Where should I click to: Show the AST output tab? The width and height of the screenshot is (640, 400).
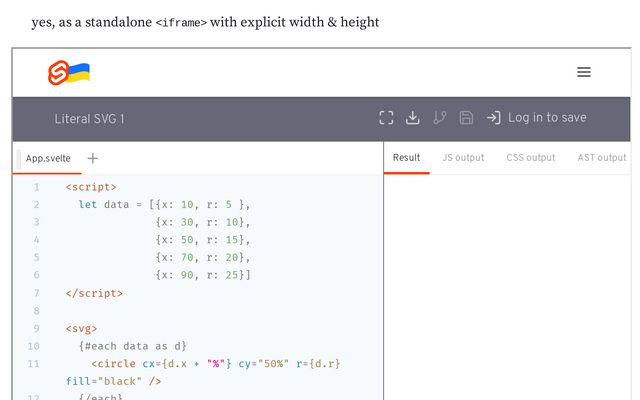601,158
